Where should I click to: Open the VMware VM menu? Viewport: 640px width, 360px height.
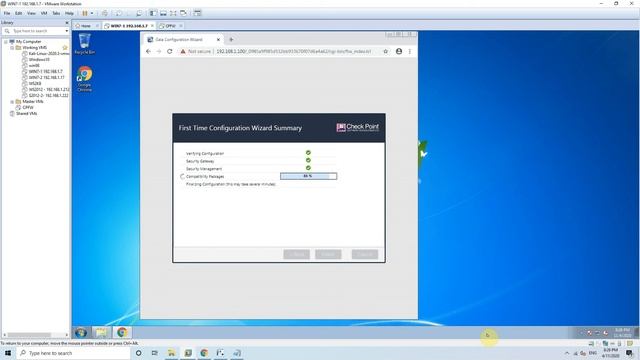44,13
